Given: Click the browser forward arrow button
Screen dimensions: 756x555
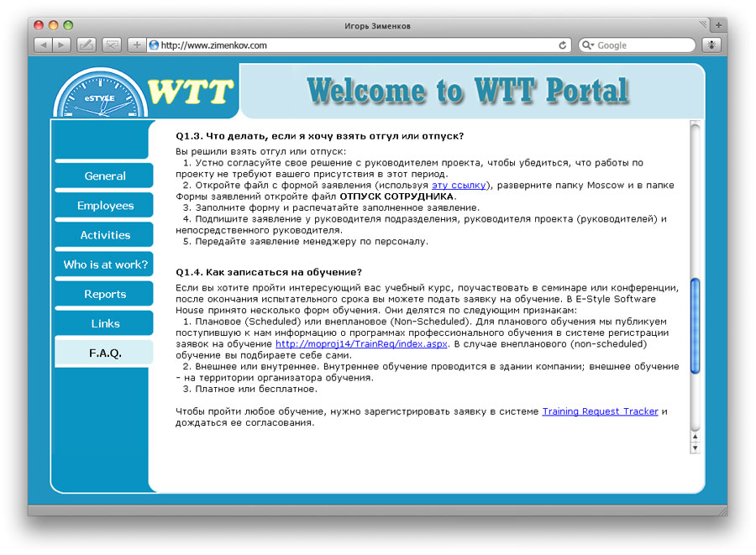Looking at the screenshot, I should point(61,45).
